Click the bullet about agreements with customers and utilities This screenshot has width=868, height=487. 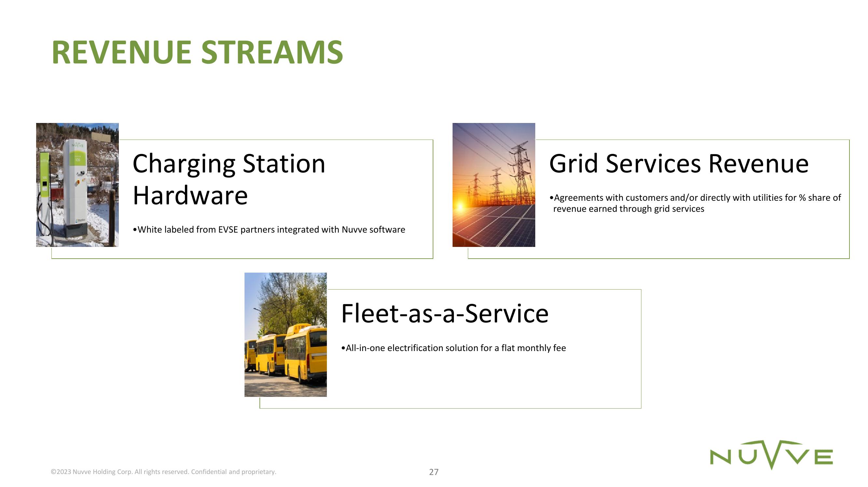[695, 203]
